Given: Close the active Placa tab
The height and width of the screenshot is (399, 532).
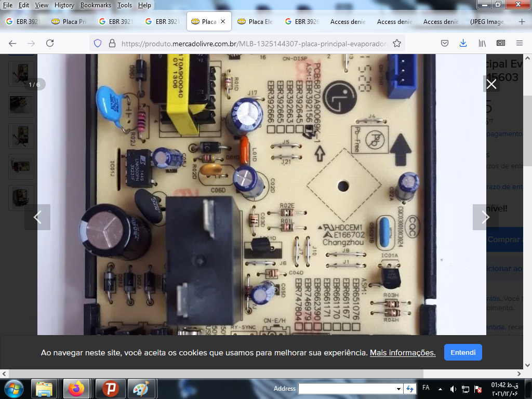Looking at the screenshot, I should pyautogui.click(x=223, y=21).
